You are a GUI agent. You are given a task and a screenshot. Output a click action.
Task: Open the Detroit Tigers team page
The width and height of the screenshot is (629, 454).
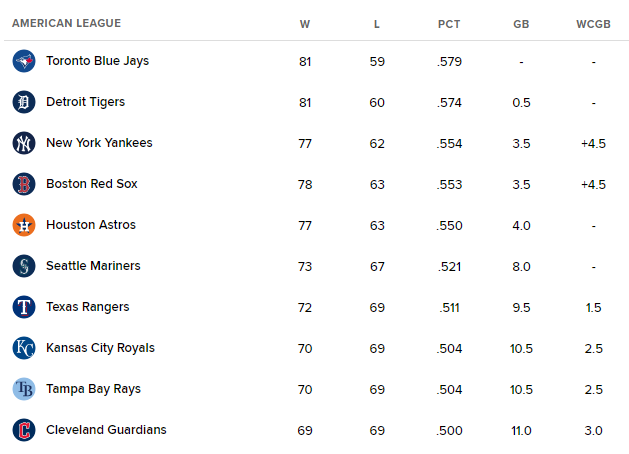(x=85, y=102)
